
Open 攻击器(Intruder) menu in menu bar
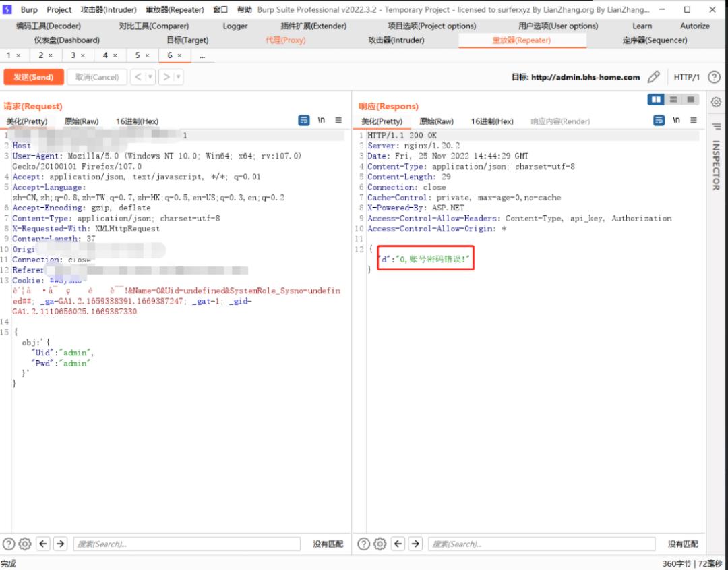109,9
